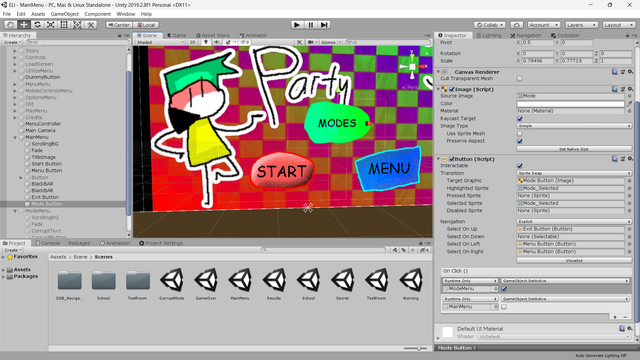Open the Image component help icon
The image size is (640, 360).
(615, 89)
